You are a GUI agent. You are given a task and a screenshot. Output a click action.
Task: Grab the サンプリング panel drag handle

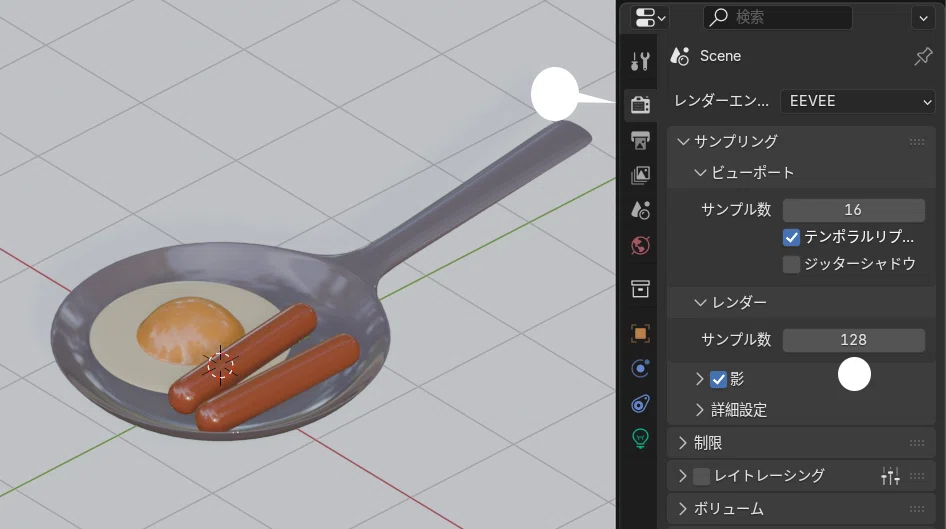(x=916, y=142)
